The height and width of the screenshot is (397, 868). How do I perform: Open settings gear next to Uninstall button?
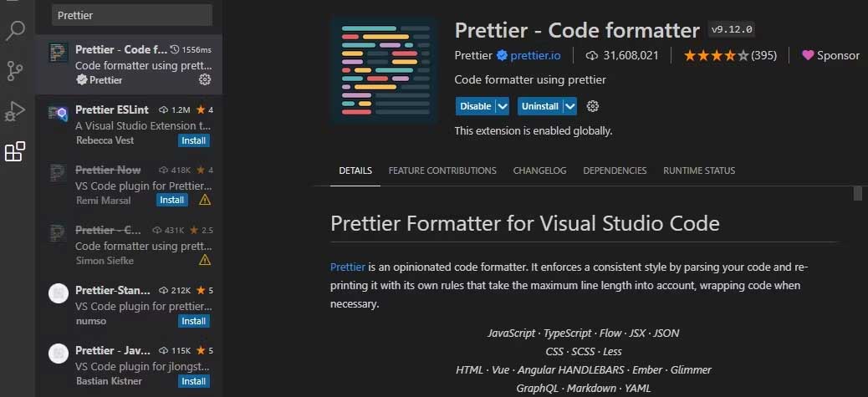593,106
